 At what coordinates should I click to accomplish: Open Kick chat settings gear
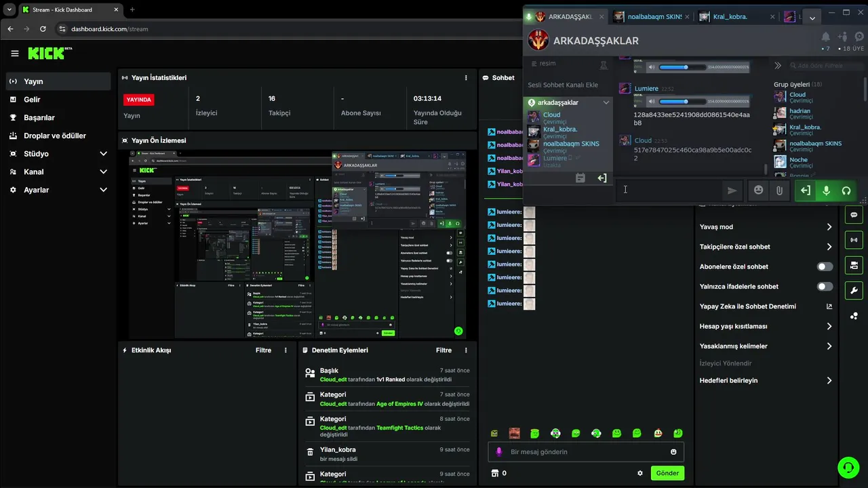tap(639, 473)
